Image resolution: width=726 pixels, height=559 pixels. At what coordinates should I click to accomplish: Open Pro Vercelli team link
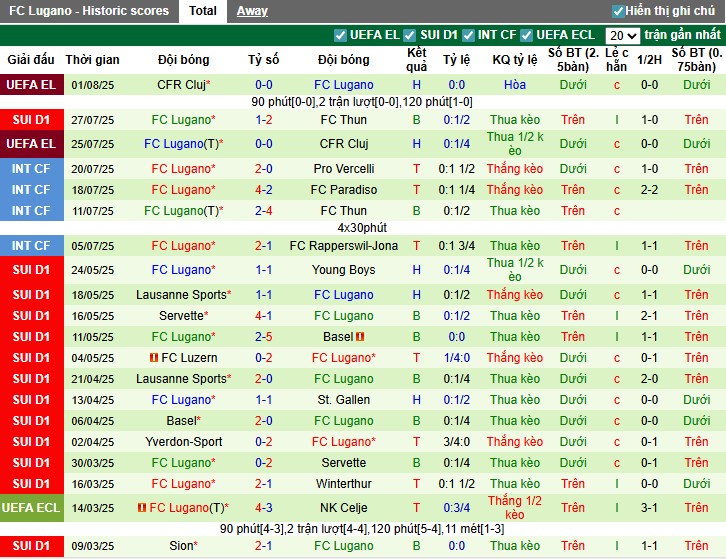[344, 169]
